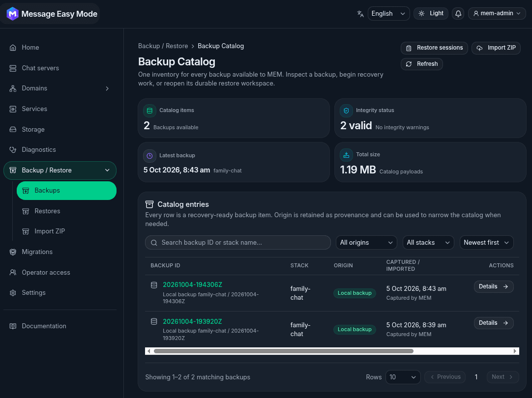Click the Catalog items database icon
This screenshot has height=398, width=532.
149,111
